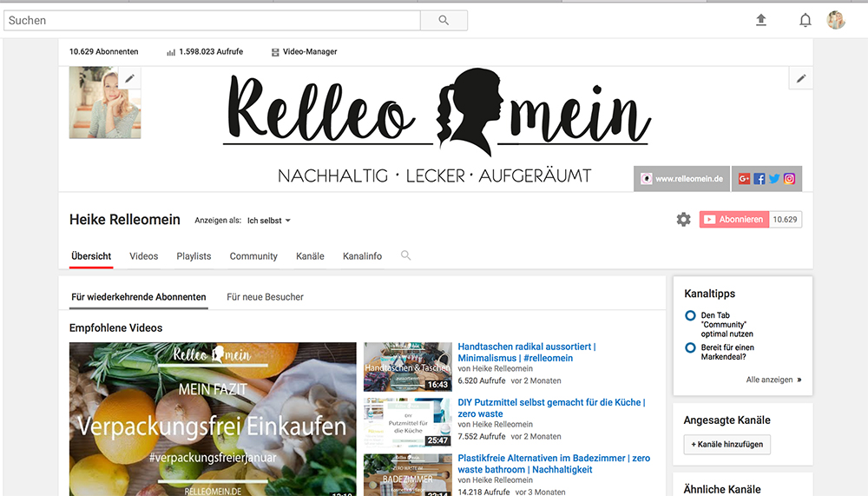
Task: Open www.relleomein.de website link
Action: tap(682, 178)
